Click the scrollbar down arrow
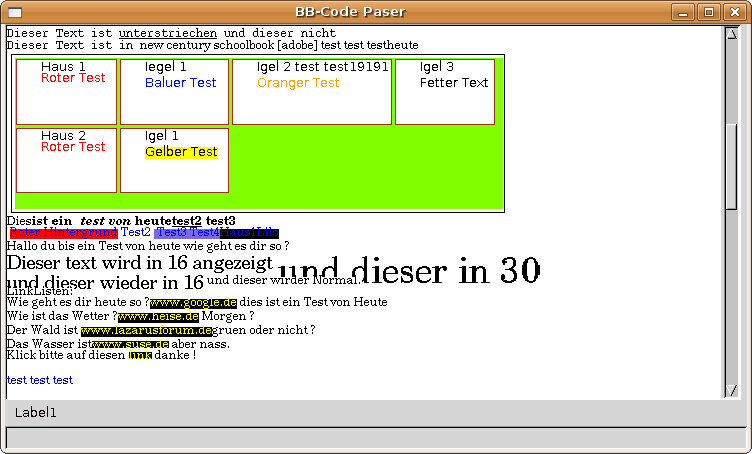The height and width of the screenshot is (454, 752). click(x=731, y=390)
